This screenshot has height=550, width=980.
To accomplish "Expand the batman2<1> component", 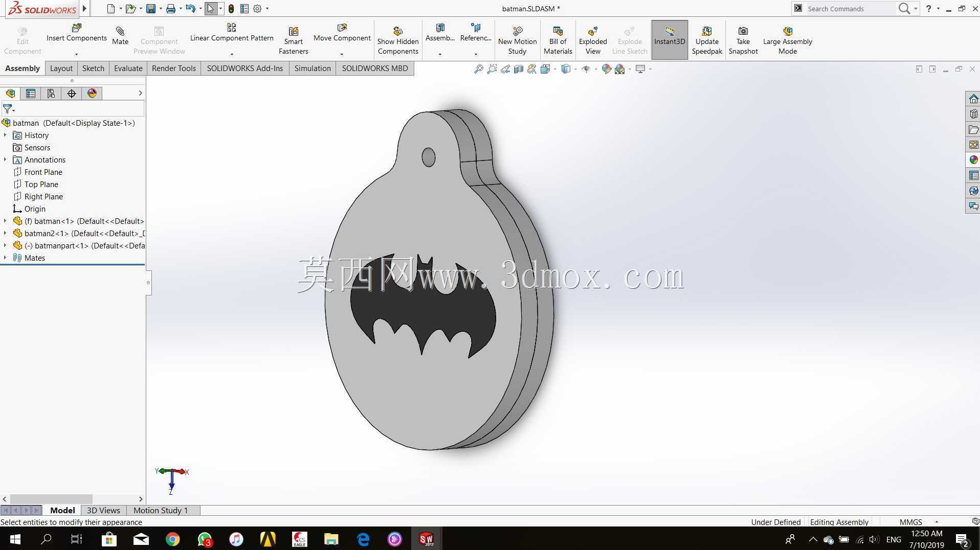I will [5, 233].
